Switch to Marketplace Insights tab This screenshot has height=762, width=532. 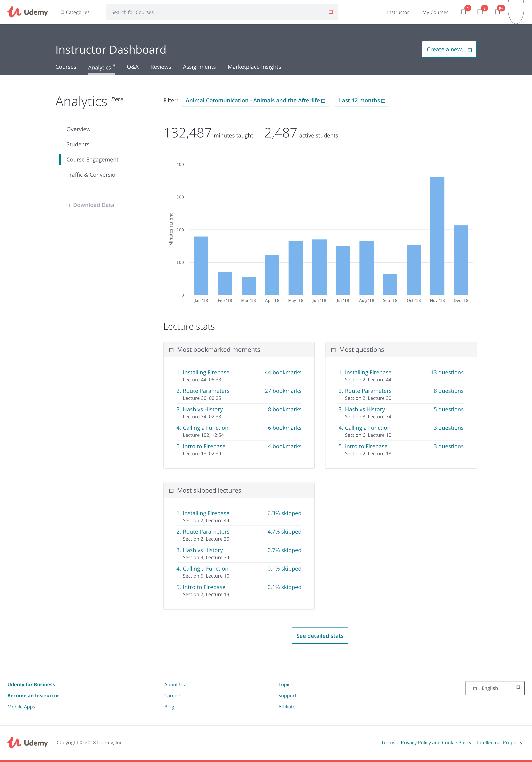(254, 67)
